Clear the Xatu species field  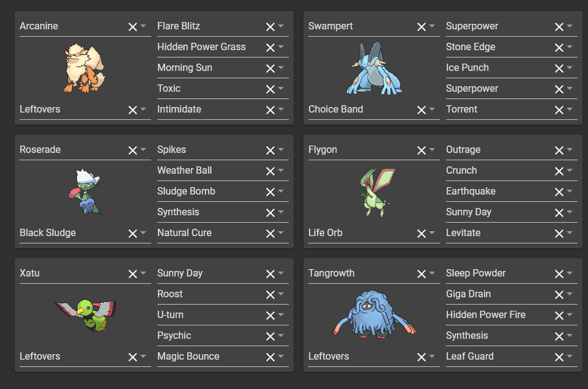pyautogui.click(x=132, y=275)
